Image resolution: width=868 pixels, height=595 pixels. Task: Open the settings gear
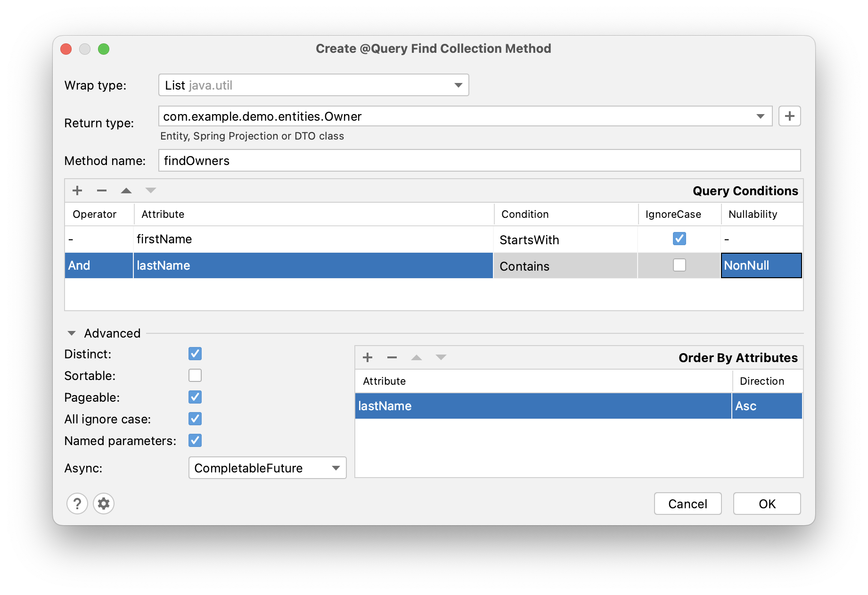click(x=104, y=504)
